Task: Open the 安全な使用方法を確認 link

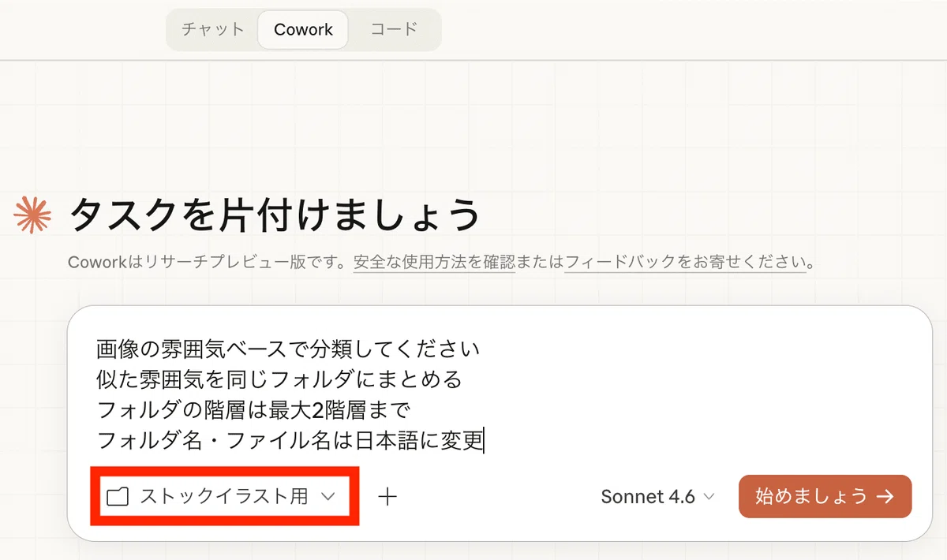Action: tap(434, 262)
